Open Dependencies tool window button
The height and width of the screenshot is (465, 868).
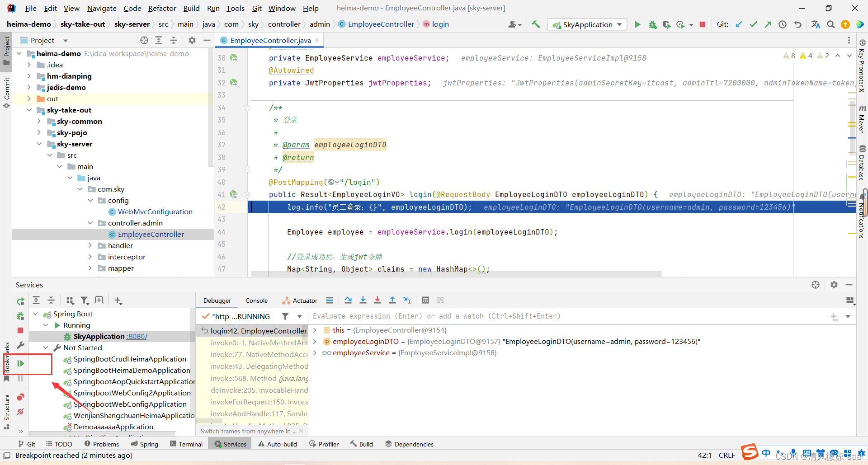pyautogui.click(x=409, y=444)
